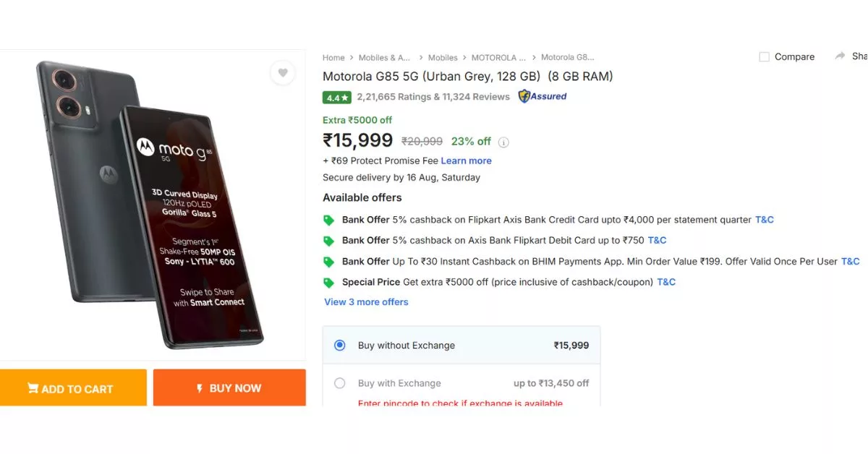Screen dimensions: 868x454
Task: Click the Buy Now button
Action: [229, 388]
